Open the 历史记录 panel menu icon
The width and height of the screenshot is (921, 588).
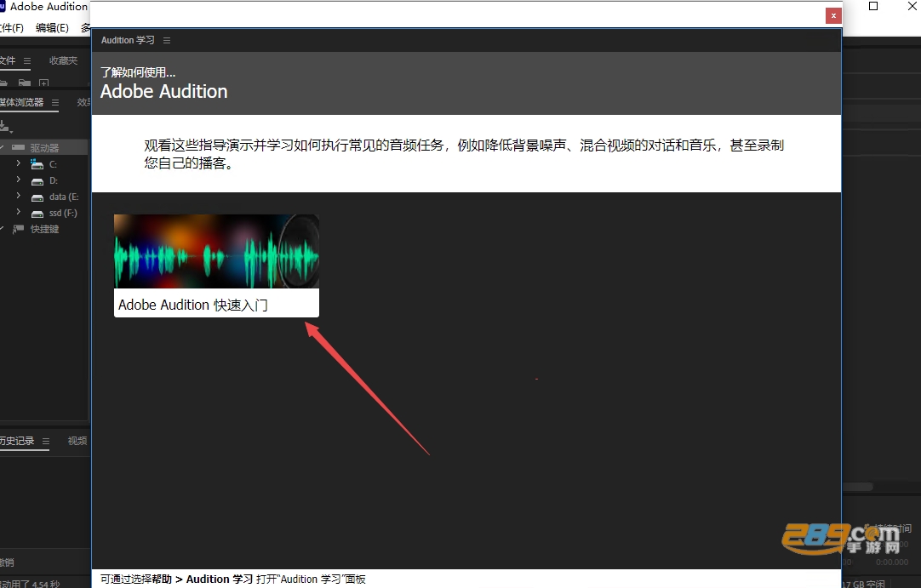tap(46, 441)
